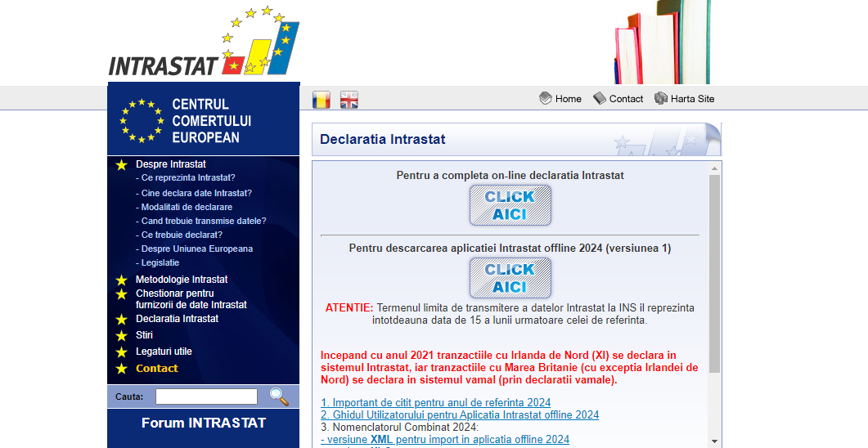This screenshot has height=448, width=868.
Task: Open versiune XML pentru import link
Action: (445, 440)
